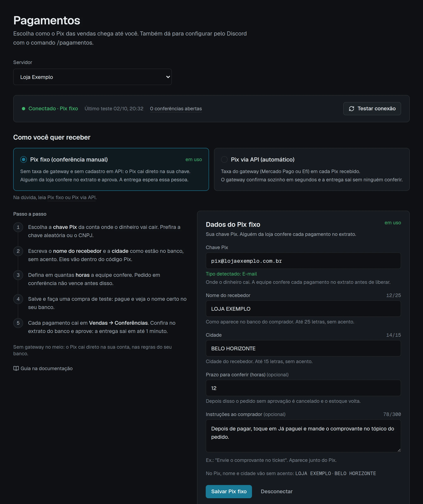The image size is (423, 504).
Task: Click the green connected status dot
Action: pos(24,109)
